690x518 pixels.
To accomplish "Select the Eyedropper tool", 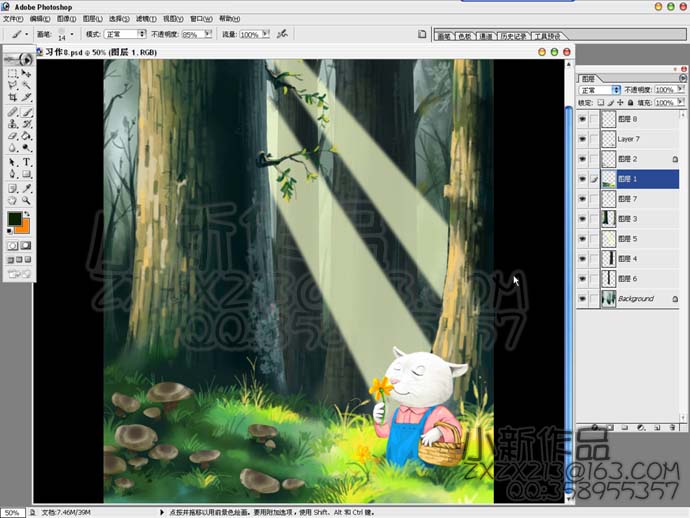I will [x=26, y=188].
